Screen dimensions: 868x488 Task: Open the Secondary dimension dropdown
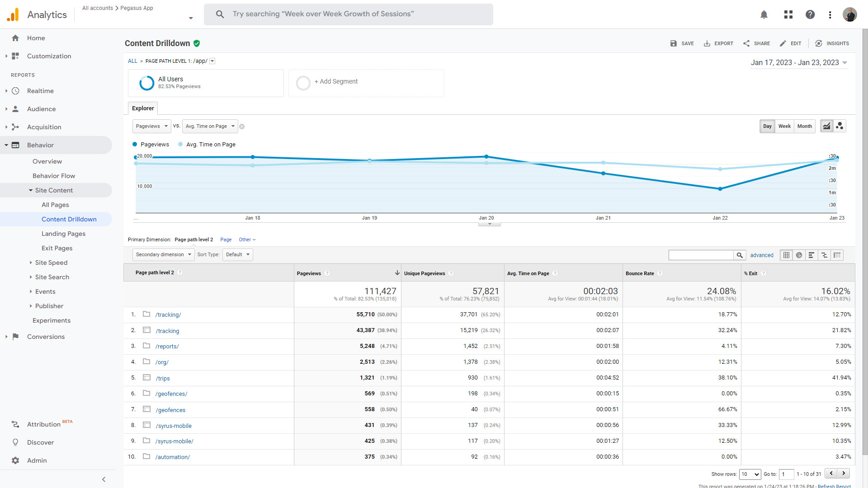point(163,254)
